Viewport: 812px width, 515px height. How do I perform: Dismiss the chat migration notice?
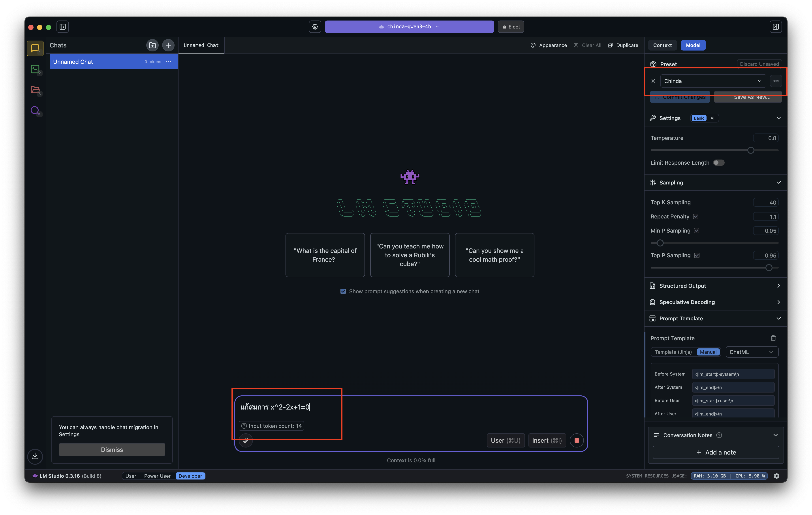(x=112, y=449)
